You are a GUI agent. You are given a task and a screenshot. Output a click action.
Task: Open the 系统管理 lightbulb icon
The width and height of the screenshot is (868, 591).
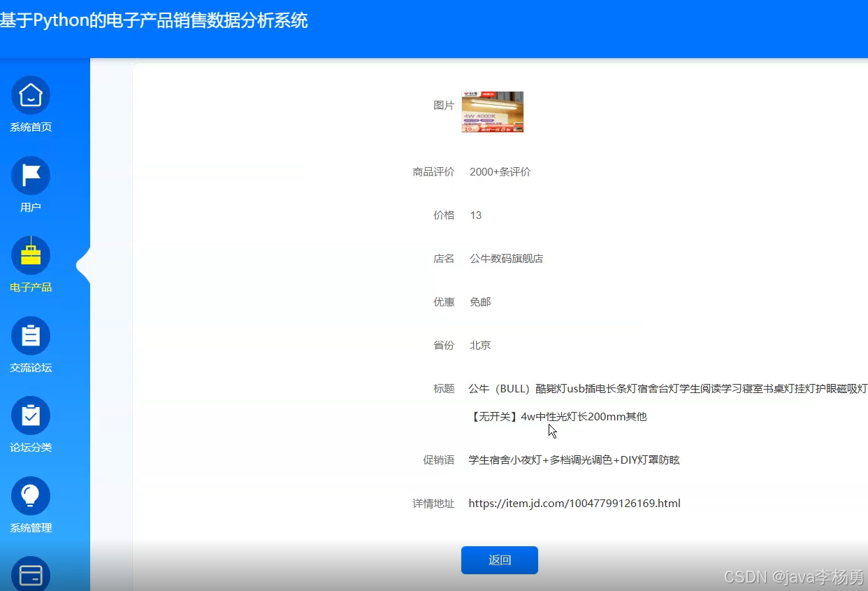point(31,496)
